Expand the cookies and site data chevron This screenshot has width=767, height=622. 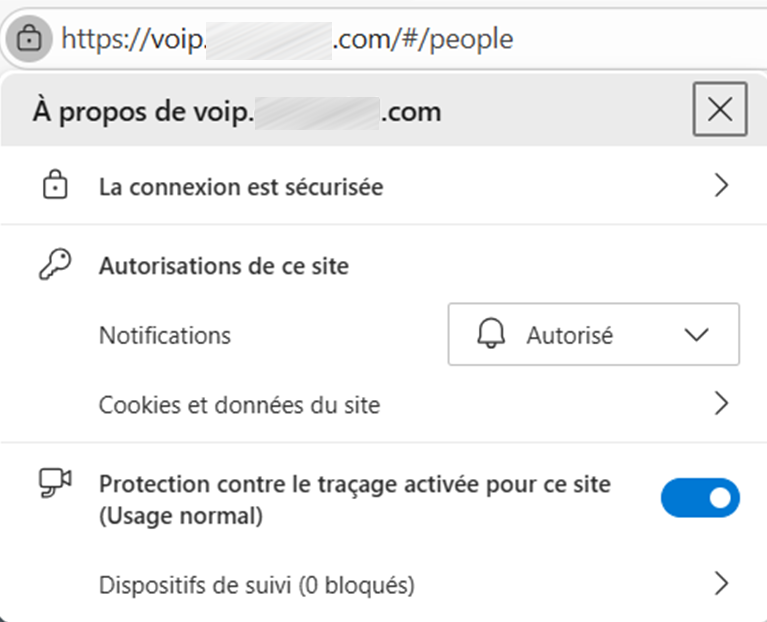722,404
